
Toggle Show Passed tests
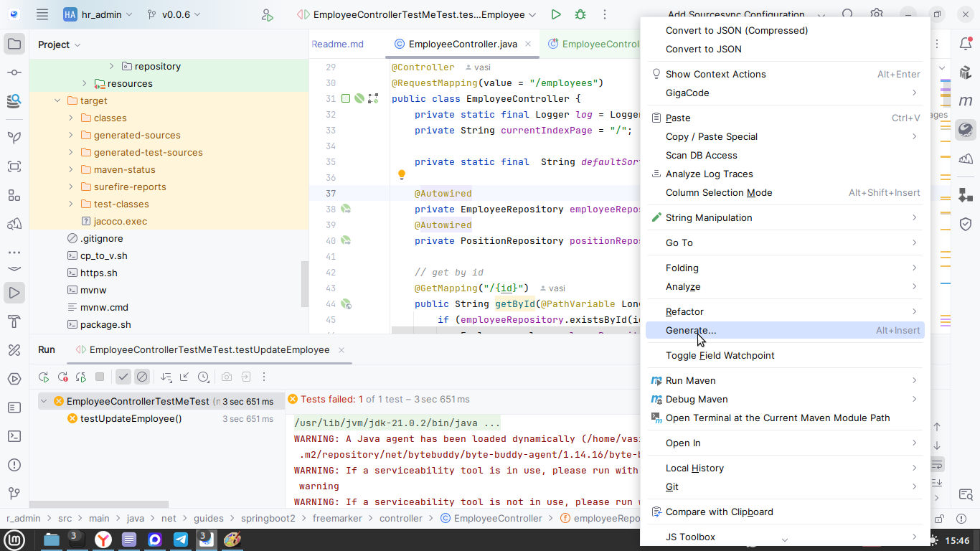123,377
